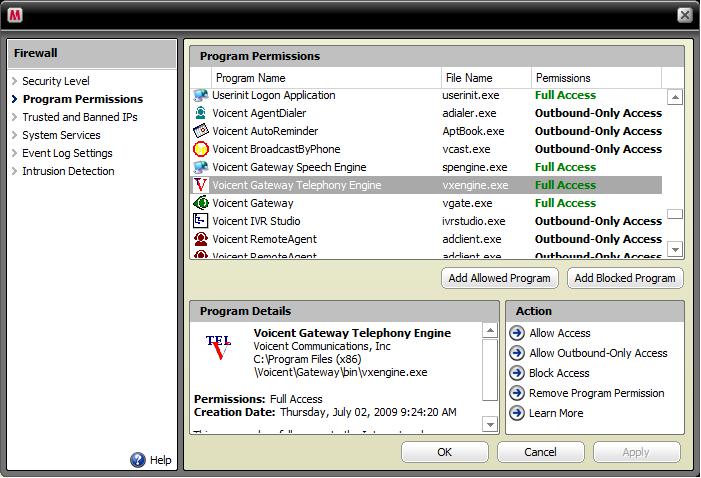Click the Help question mark icon

138,460
